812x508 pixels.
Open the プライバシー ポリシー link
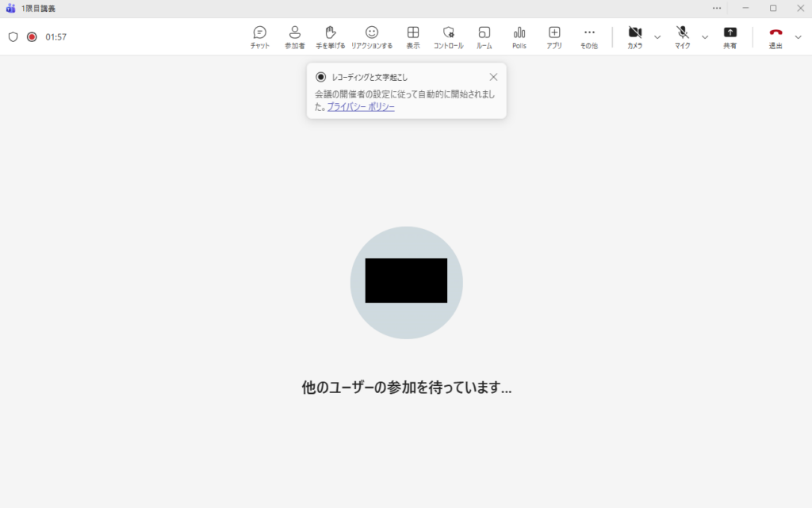coord(361,107)
